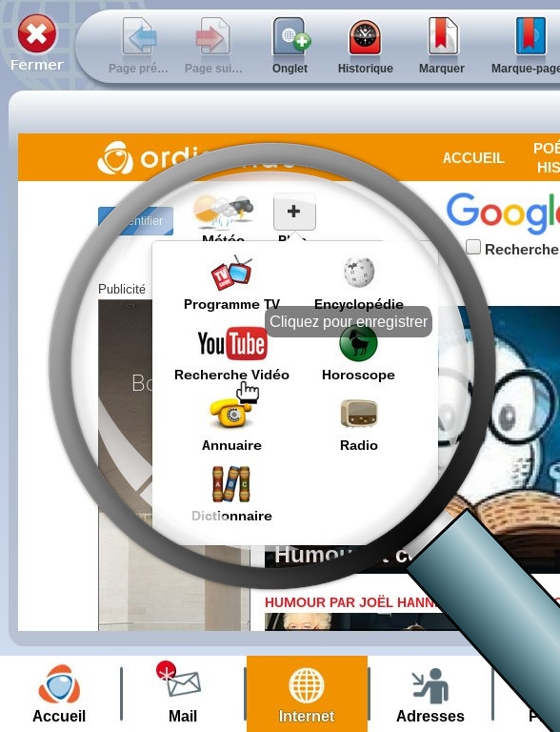Go back with Page précédente arrow
The image size is (560, 732).
pos(138,46)
